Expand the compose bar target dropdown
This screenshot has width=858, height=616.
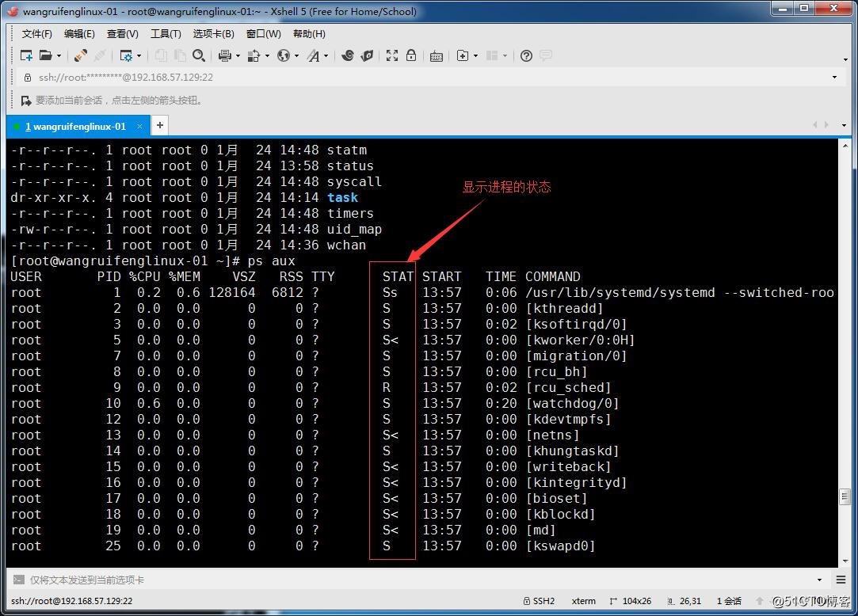click(819, 580)
